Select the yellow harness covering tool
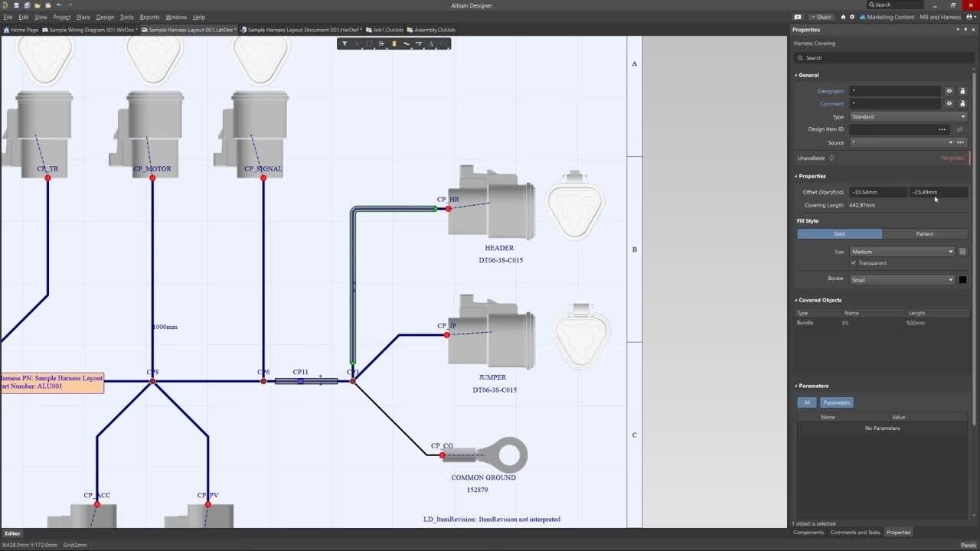 coord(394,44)
